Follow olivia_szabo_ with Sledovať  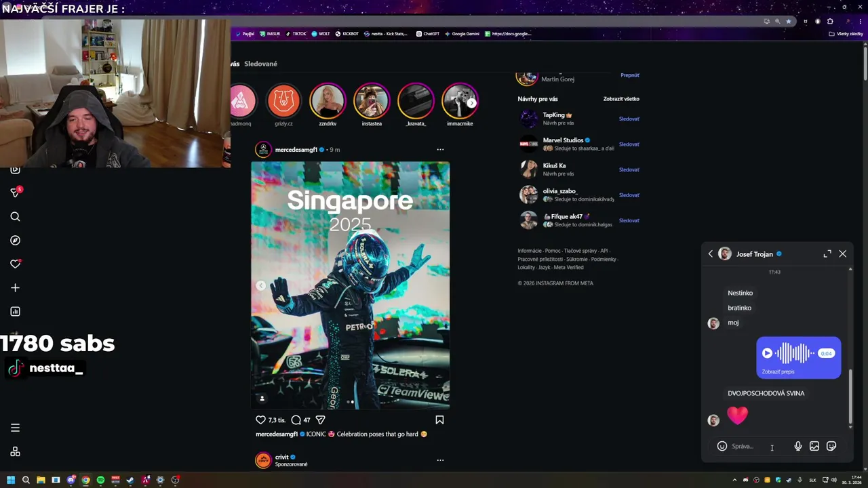629,195
